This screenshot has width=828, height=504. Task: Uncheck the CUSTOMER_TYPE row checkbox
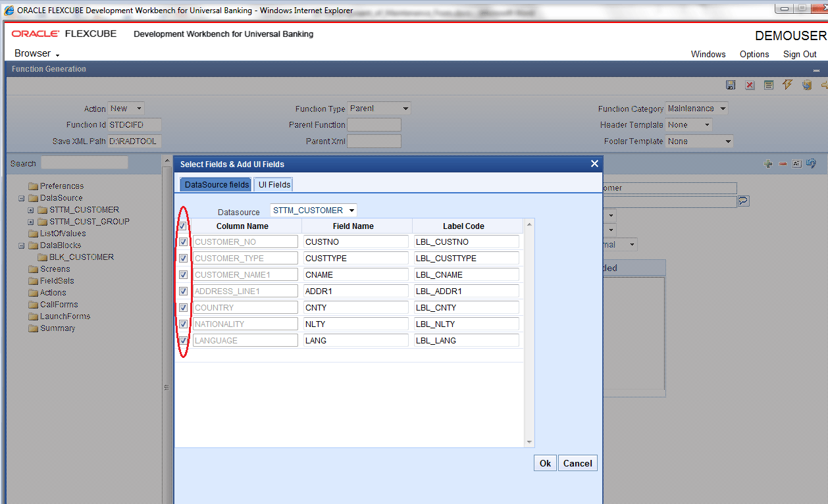183,258
